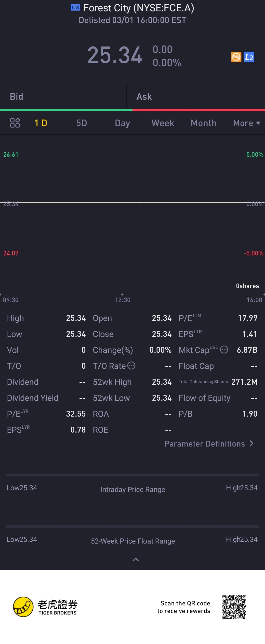Screen dimensions: 265x644
Task: Tap the Bid panel
Action: pos(63,97)
